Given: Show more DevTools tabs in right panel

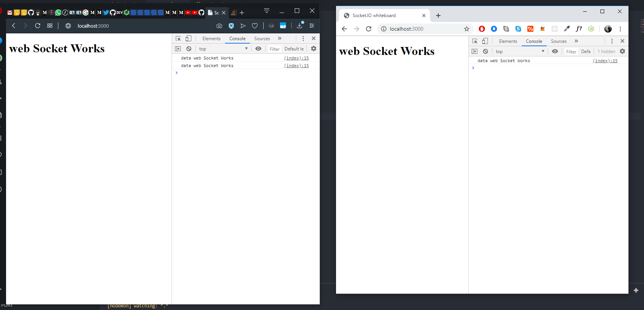Looking at the screenshot, I should (576, 41).
